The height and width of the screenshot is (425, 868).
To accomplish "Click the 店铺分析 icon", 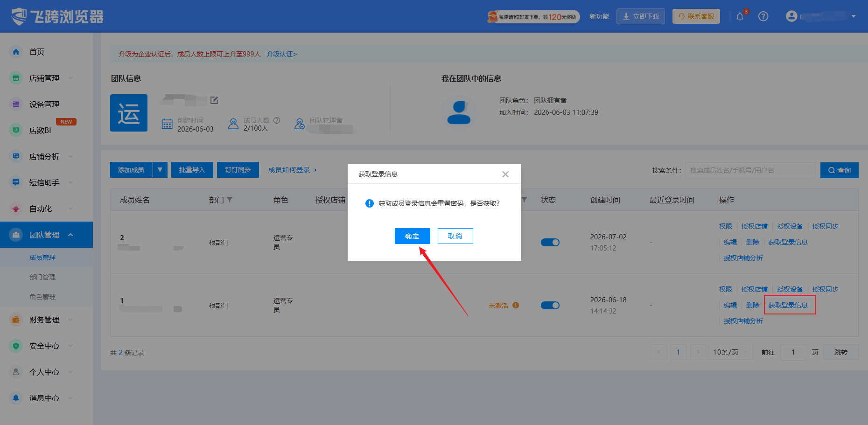I will [16, 156].
